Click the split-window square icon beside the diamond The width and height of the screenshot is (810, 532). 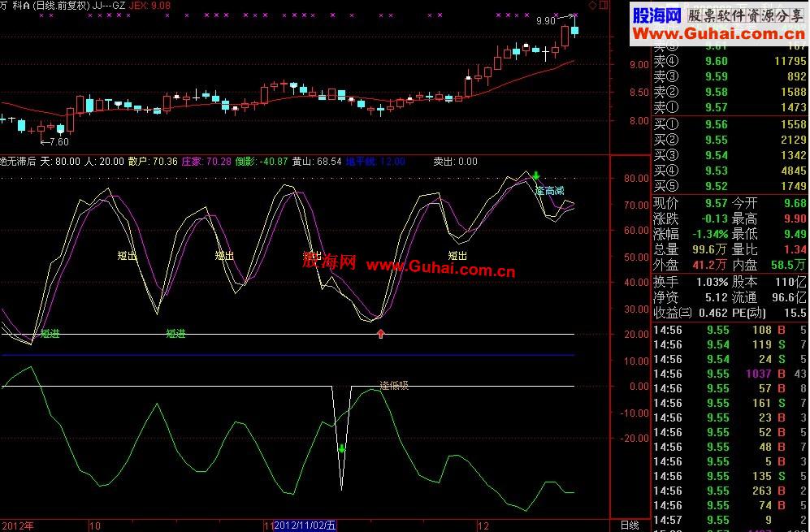(x=604, y=6)
